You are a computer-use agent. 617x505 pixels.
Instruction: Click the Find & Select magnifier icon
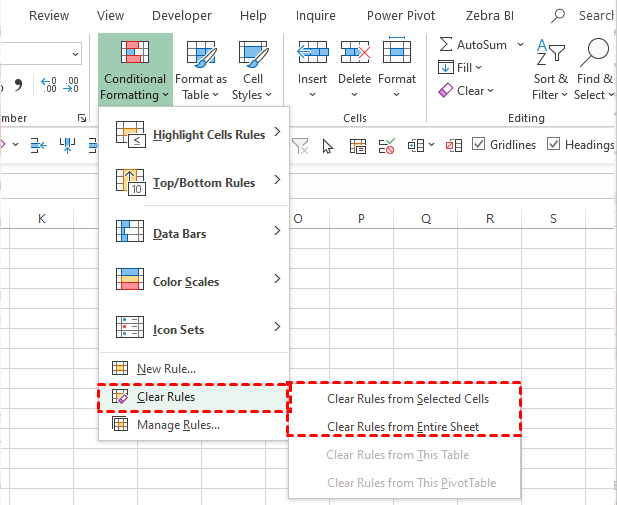pos(594,52)
